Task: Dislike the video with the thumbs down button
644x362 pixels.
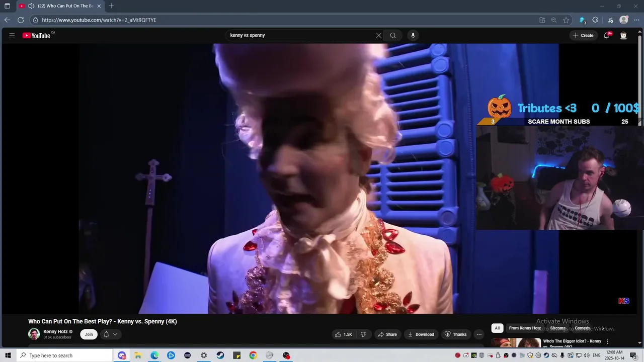Action: pyautogui.click(x=363, y=334)
